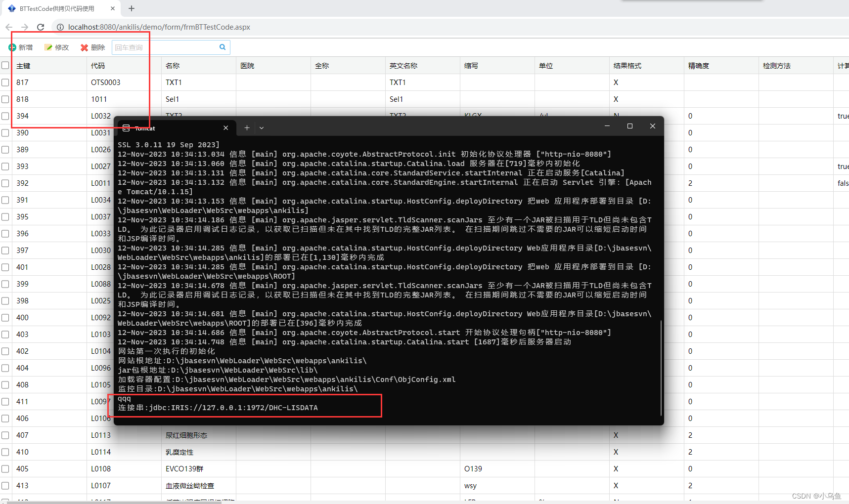Click the 乳糜定性 name cell

click(199, 452)
